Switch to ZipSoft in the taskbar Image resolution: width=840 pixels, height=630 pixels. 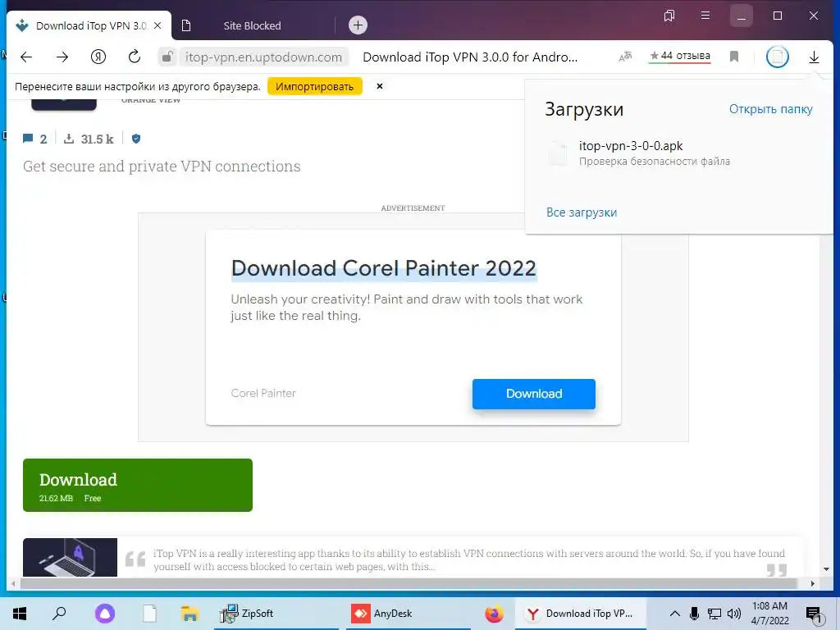[276, 614]
